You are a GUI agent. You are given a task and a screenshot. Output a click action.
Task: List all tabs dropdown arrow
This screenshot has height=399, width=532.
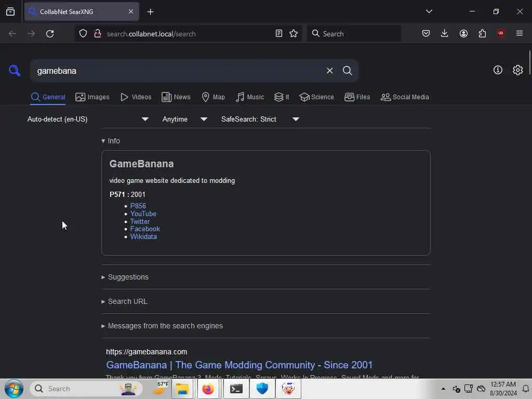(x=429, y=11)
